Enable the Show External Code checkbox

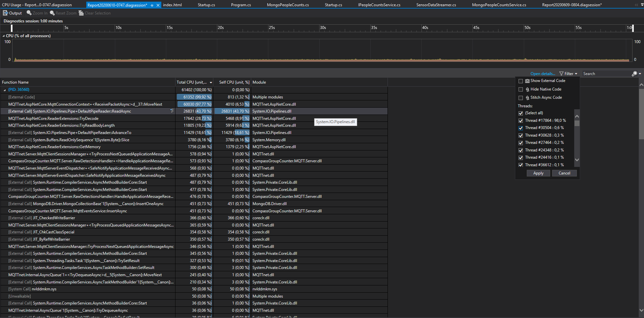pyautogui.click(x=521, y=81)
